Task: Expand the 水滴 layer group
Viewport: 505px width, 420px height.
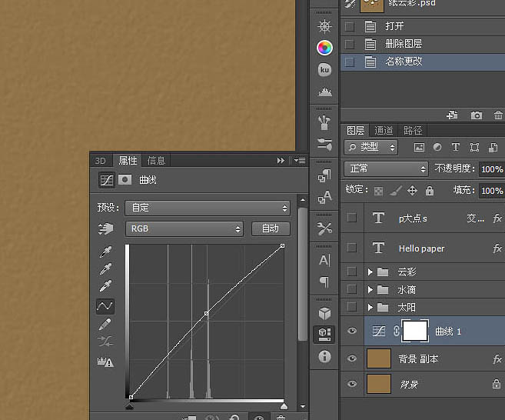Action: click(370, 290)
